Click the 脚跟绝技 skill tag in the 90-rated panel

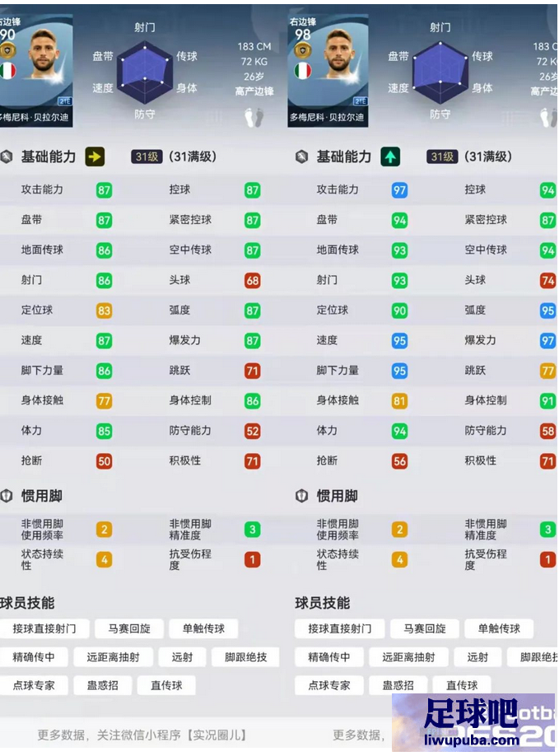(246, 657)
